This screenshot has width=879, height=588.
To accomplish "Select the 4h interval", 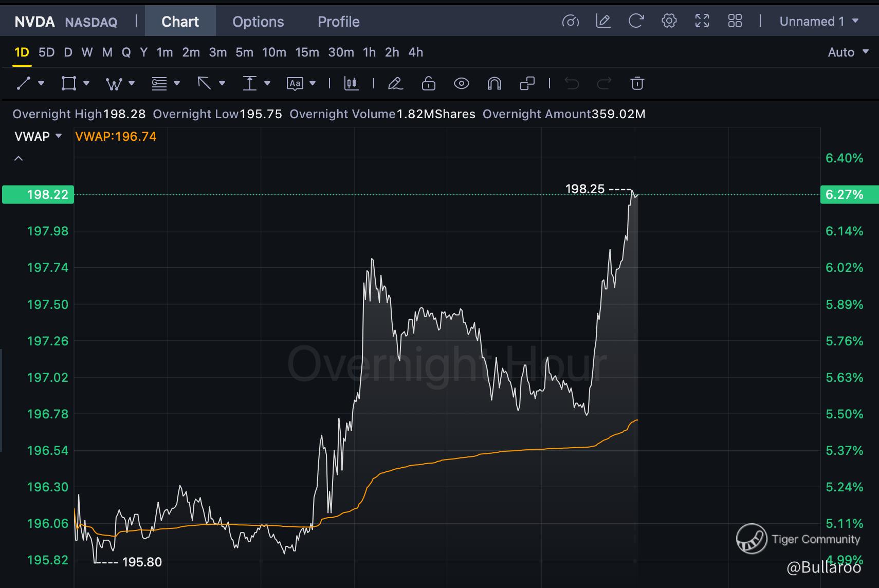I will [416, 52].
